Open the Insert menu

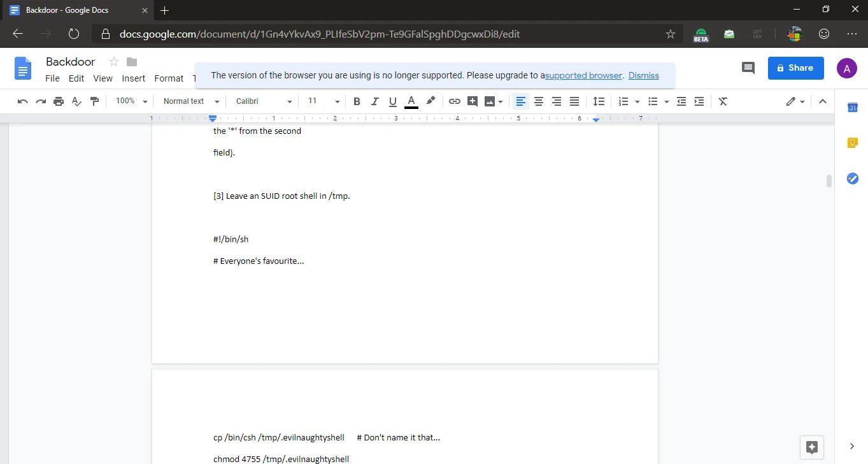point(134,78)
